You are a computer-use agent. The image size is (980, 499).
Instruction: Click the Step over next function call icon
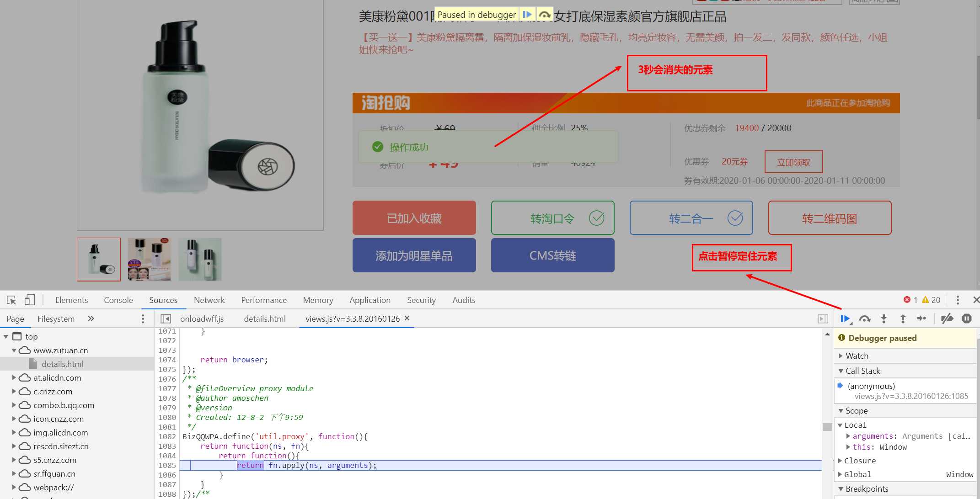pos(865,319)
